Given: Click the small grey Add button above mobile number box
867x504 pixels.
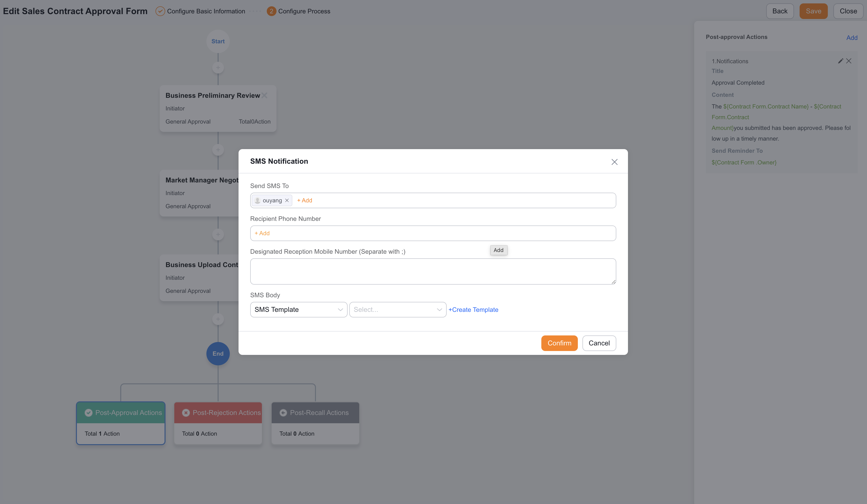Looking at the screenshot, I should tap(498, 250).
